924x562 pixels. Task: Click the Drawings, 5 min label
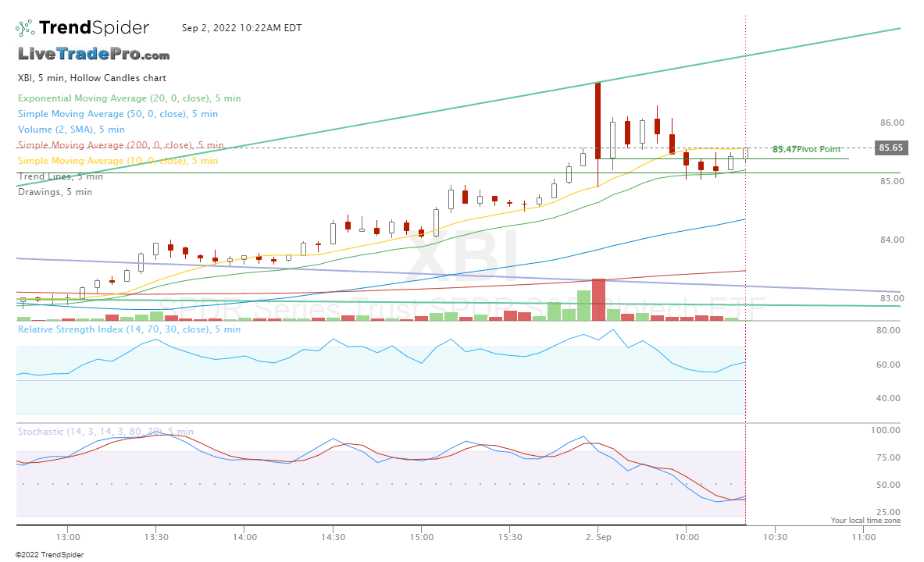pos(54,191)
